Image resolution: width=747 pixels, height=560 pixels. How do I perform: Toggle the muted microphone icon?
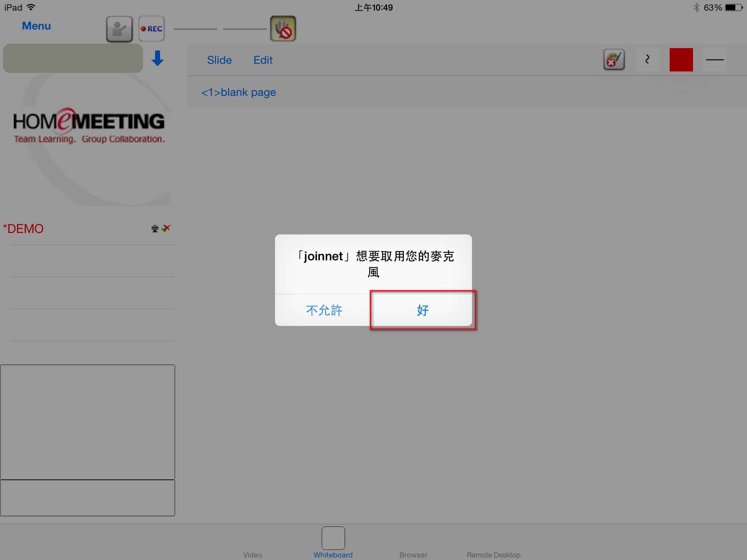[283, 29]
